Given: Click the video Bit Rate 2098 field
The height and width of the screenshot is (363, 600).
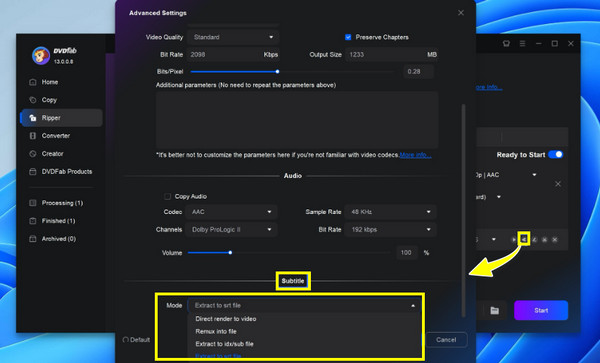Looking at the screenshot, I should point(233,55).
